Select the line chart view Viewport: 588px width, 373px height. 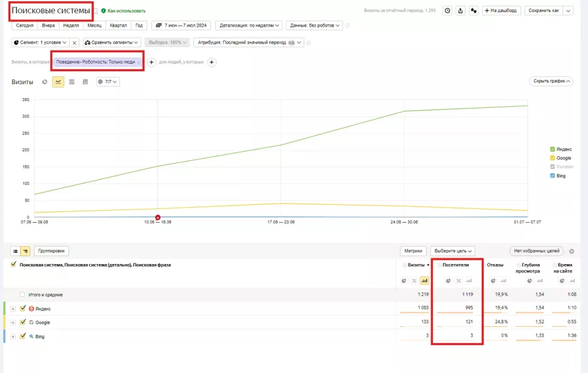pos(58,82)
